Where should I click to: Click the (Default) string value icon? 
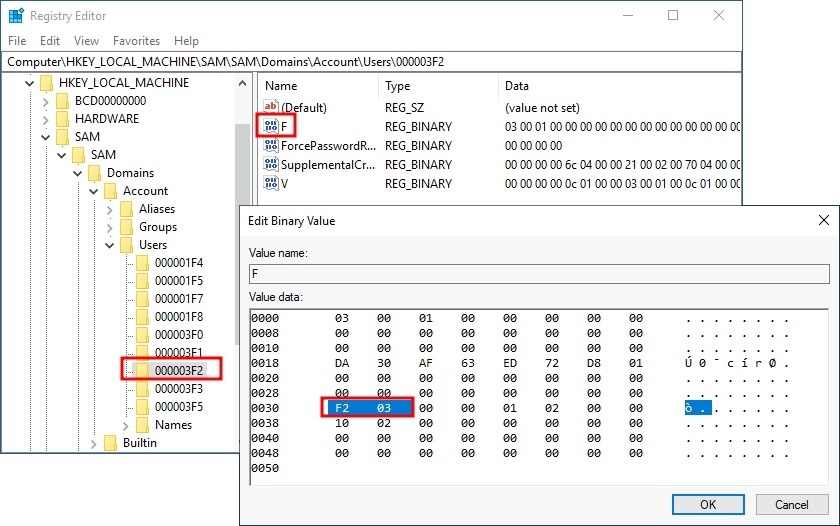(270, 108)
